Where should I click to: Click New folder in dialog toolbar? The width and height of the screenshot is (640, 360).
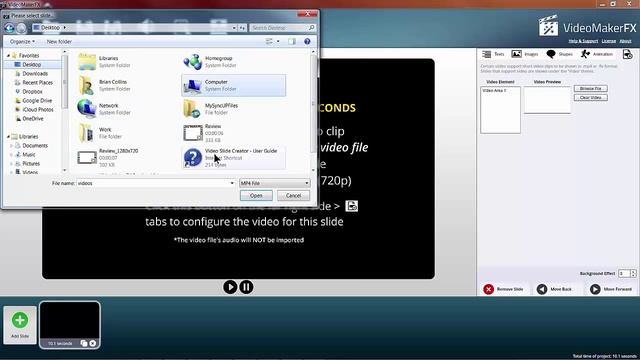pos(59,41)
